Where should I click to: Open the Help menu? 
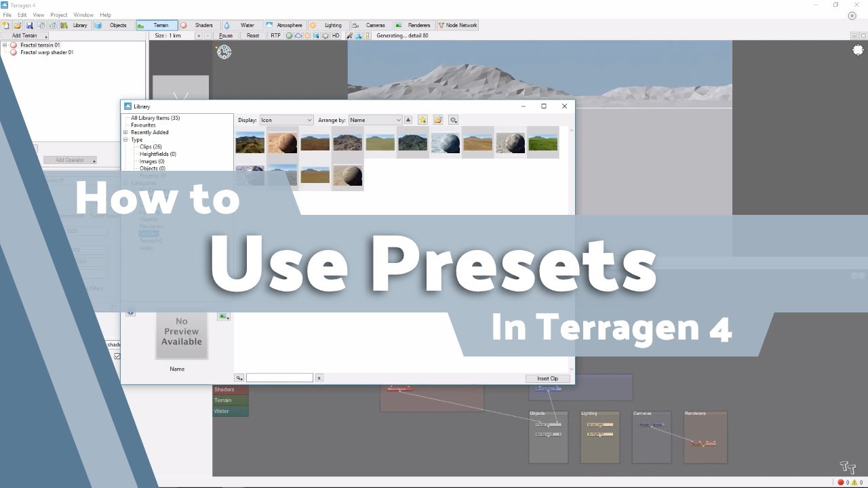105,15
